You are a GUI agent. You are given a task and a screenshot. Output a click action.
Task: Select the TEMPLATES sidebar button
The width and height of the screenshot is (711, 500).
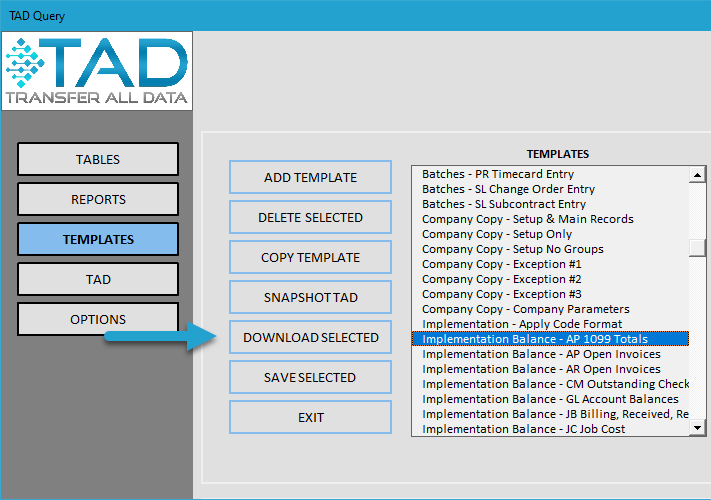pyautogui.click(x=98, y=239)
